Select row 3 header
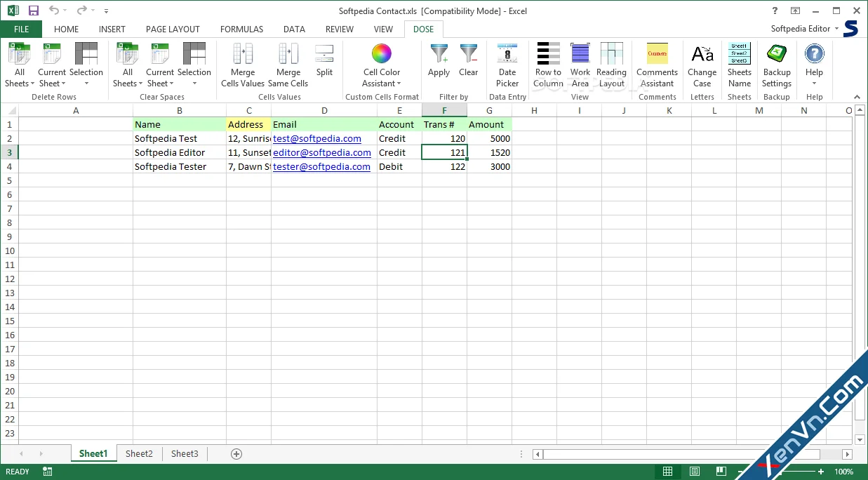Image resolution: width=868 pixels, height=480 pixels. tap(9, 152)
